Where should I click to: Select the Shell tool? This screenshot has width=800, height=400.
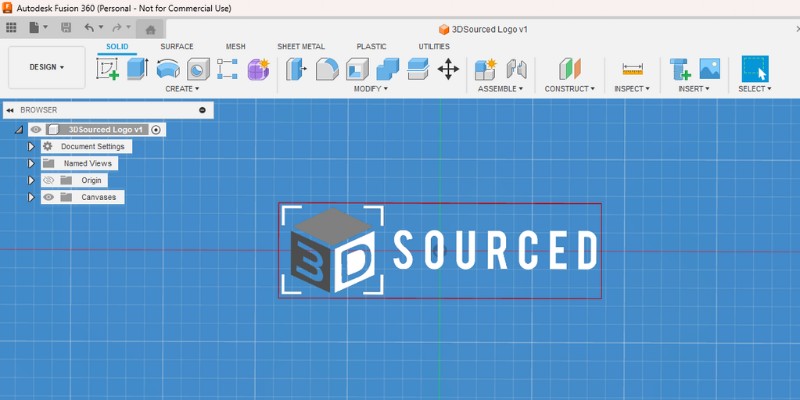[357, 69]
